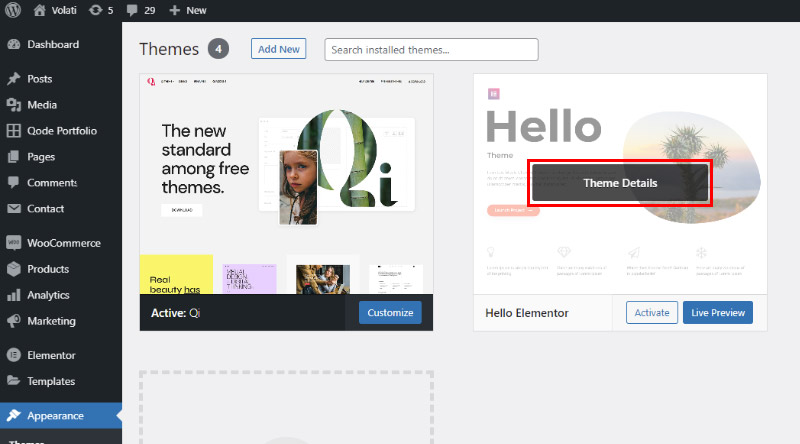Click the Posts pushpin icon
The image size is (800, 444).
(x=14, y=79)
